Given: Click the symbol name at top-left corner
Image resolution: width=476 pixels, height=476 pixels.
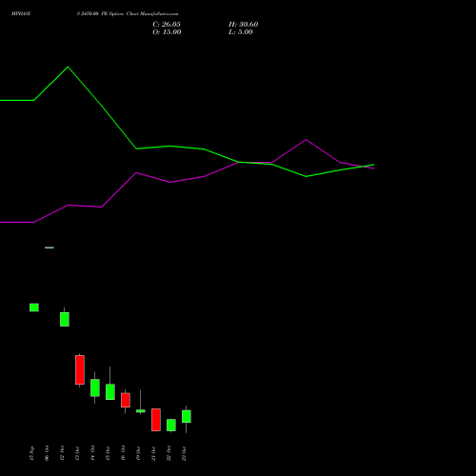Looking at the screenshot, I should (21, 14).
